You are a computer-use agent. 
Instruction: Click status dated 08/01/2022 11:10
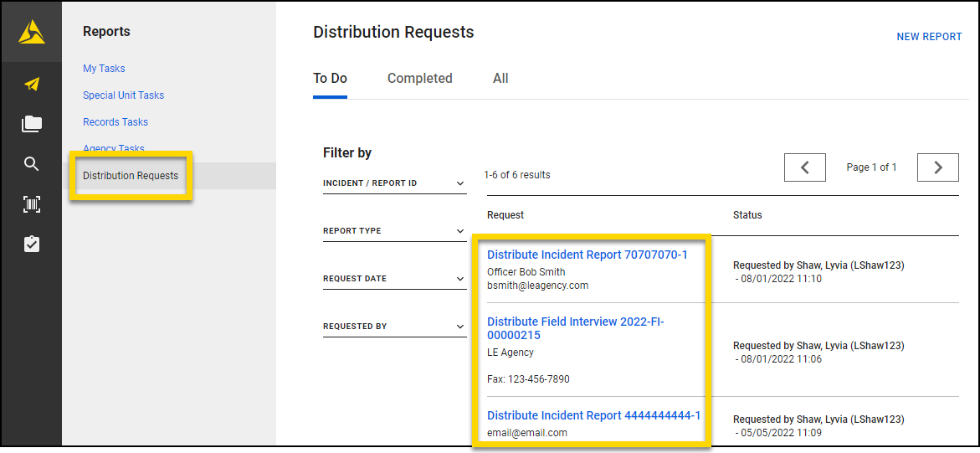(818, 272)
